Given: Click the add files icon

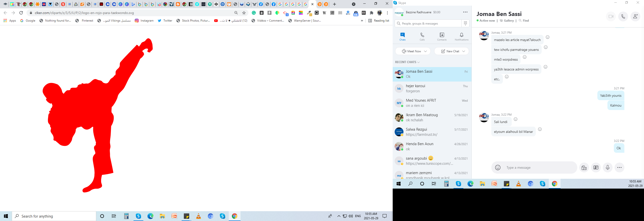Looking at the screenshot, I should (x=584, y=167).
